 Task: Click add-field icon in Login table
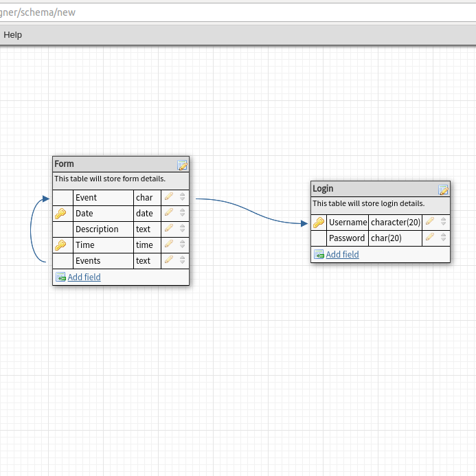point(319,254)
